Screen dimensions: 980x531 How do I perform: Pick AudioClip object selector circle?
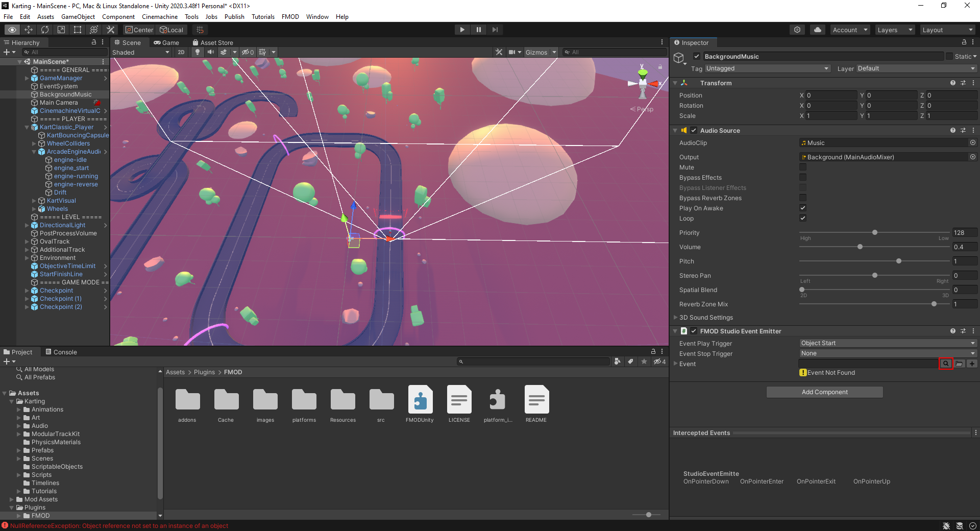click(x=973, y=143)
